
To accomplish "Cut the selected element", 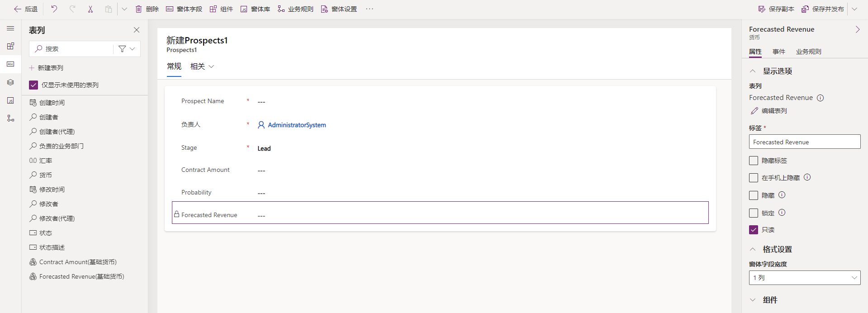I will pos(90,9).
